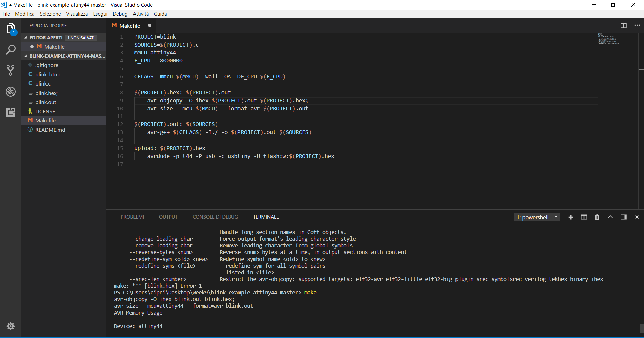Image resolution: width=644 pixels, height=338 pixels.
Task: Open the Visualizza menu
Action: [x=77, y=14]
